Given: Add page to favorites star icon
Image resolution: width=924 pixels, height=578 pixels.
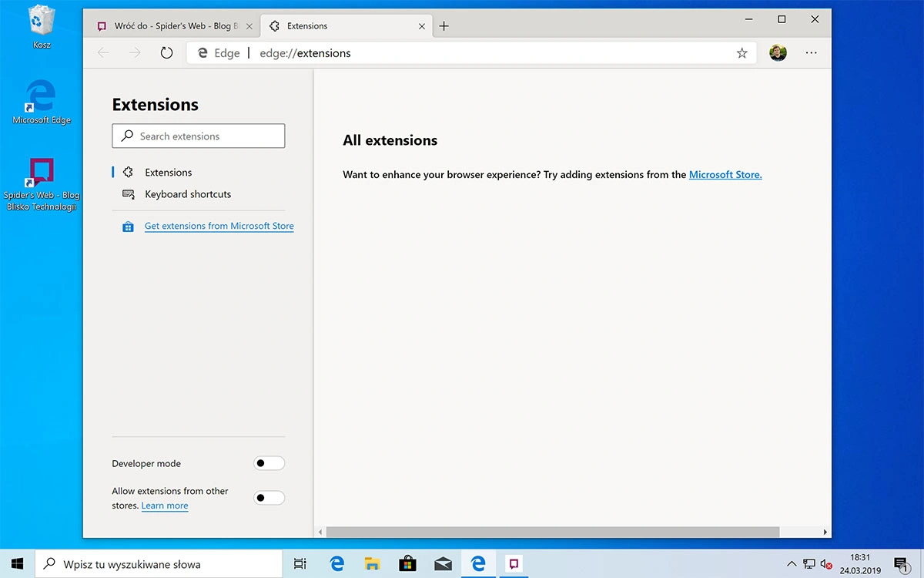Looking at the screenshot, I should [x=742, y=53].
